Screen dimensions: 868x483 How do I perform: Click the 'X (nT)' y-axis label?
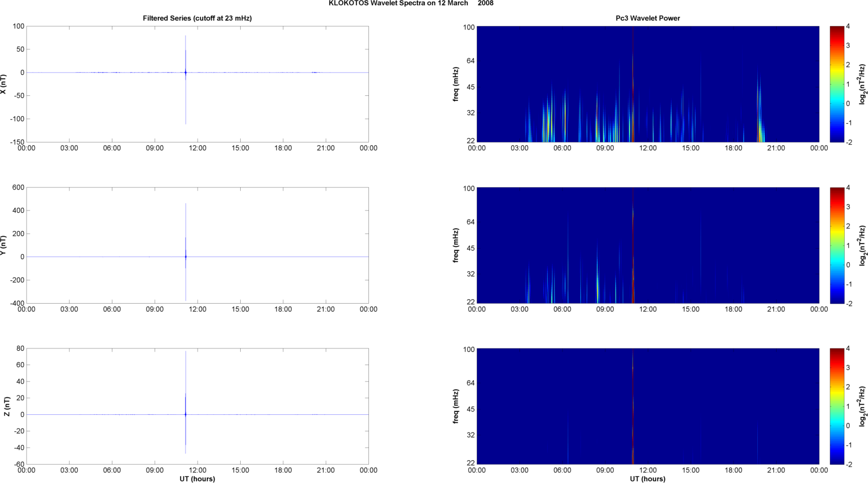click(4, 84)
